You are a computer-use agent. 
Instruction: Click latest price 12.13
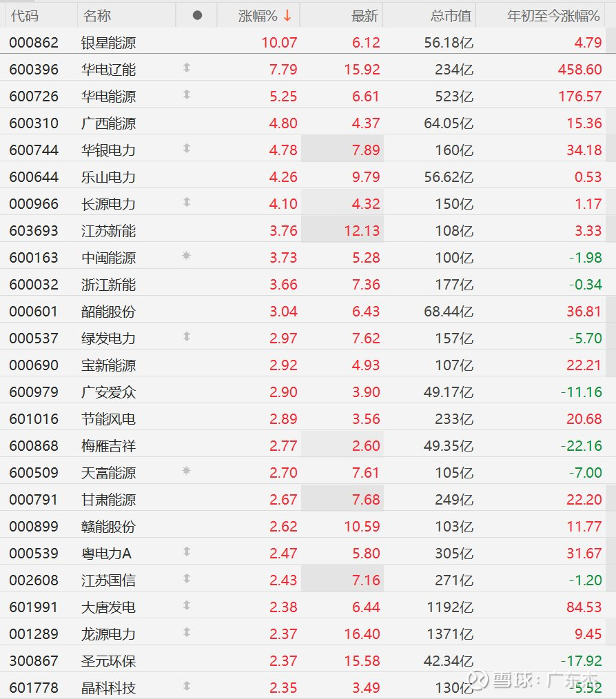[x=362, y=231]
